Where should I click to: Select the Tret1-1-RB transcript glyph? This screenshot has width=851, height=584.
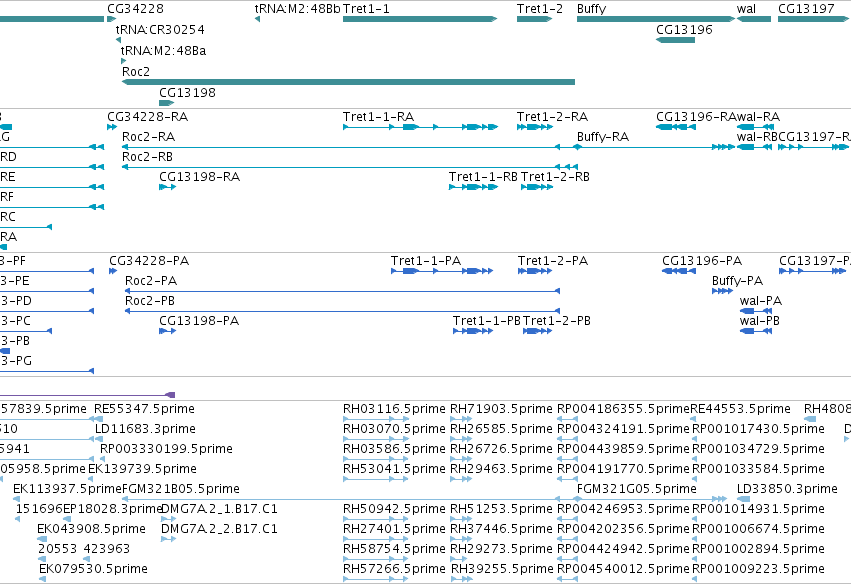pos(473,187)
